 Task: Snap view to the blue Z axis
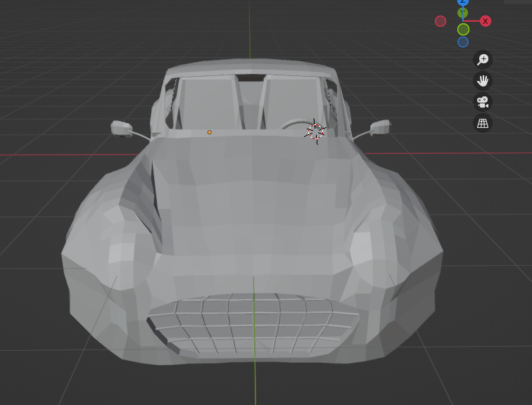(463, 2)
